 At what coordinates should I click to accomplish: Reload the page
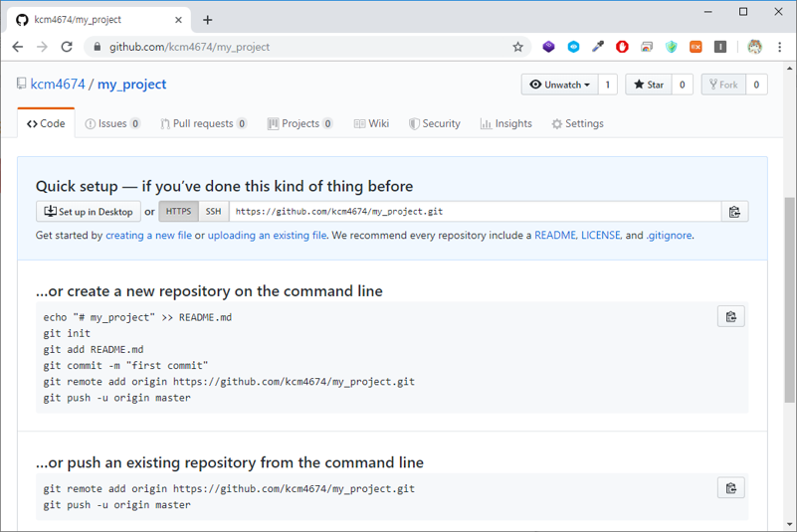pyautogui.click(x=67, y=47)
